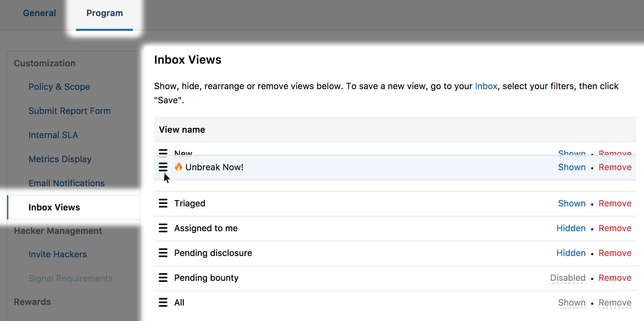Select the Program tab
The width and height of the screenshot is (644, 321).
click(x=104, y=13)
